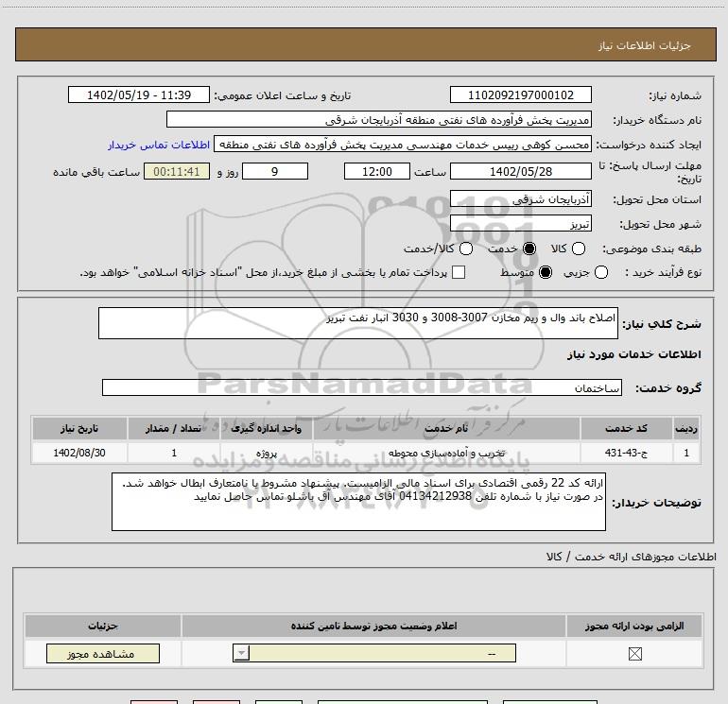The height and width of the screenshot is (704, 728).
Task: Click the شماره نیاز field 1102092197000102
Action: [520, 94]
